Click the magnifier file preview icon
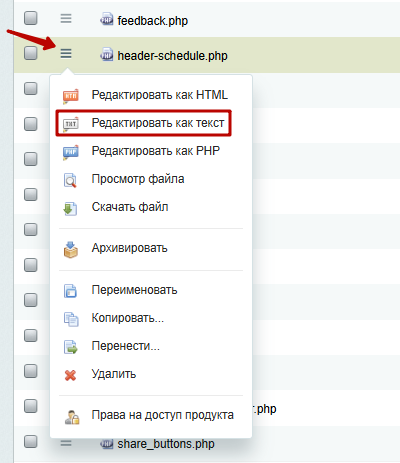Screen dimensions: 400x463 pos(70,180)
